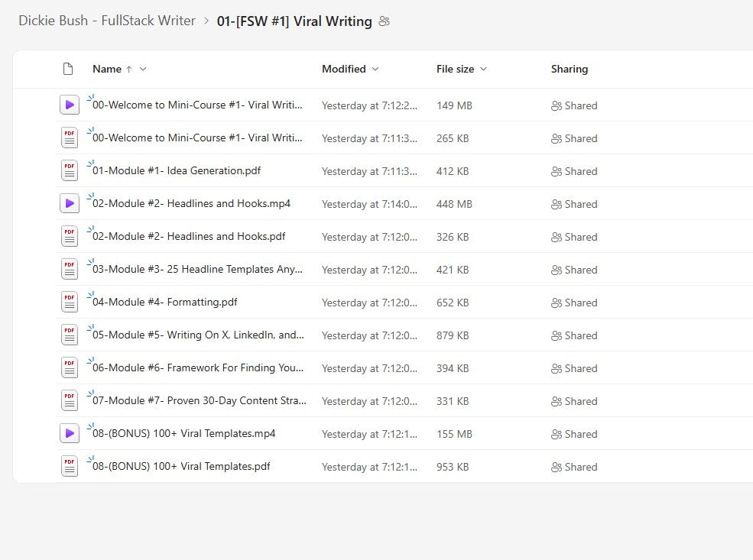
Task: Open the Name column dropdown chevron
Action: [x=143, y=69]
